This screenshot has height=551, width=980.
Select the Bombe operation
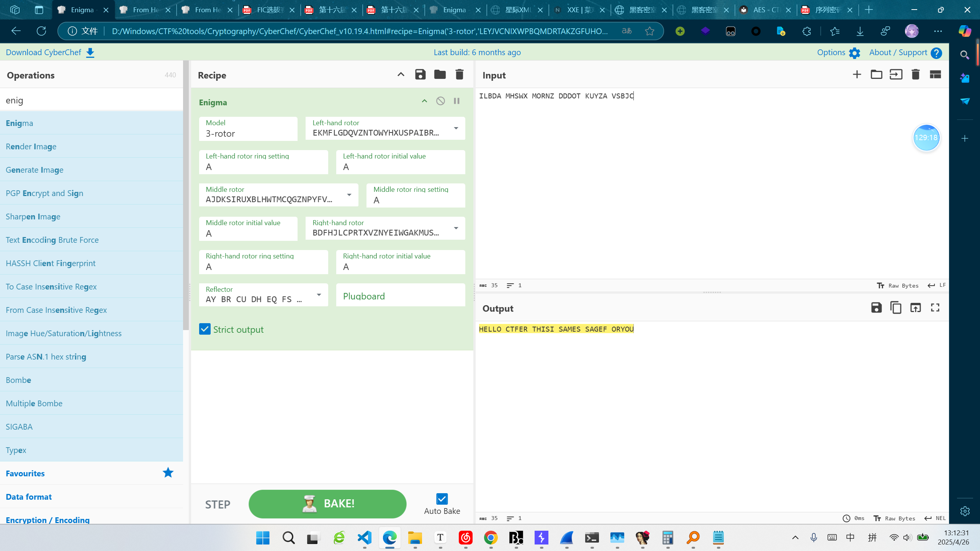pyautogui.click(x=18, y=380)
